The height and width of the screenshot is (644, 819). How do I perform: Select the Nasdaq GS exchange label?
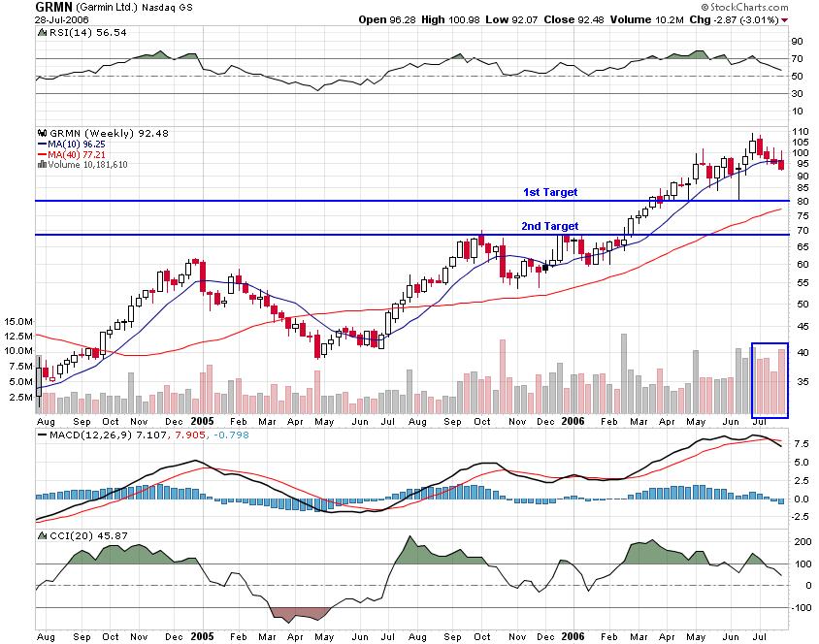(x=167, y=8)
